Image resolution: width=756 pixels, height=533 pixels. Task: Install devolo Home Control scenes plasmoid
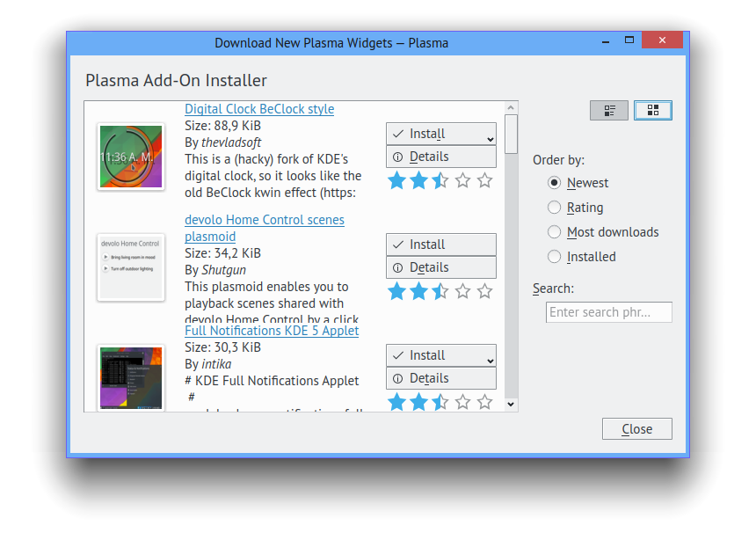pyautogui.click(x=441, y=245)
